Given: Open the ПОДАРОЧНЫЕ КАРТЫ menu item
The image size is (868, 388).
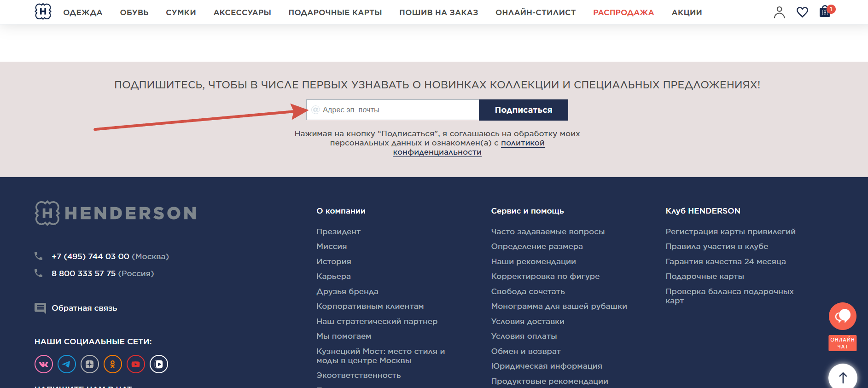Looking at the screenshot, I should pyautogui.click(x=335, y=12).
